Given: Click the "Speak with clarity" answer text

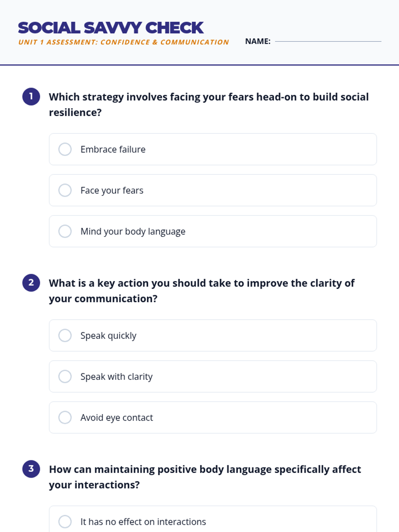Looking at the screenshot, I should coord(116,377).
